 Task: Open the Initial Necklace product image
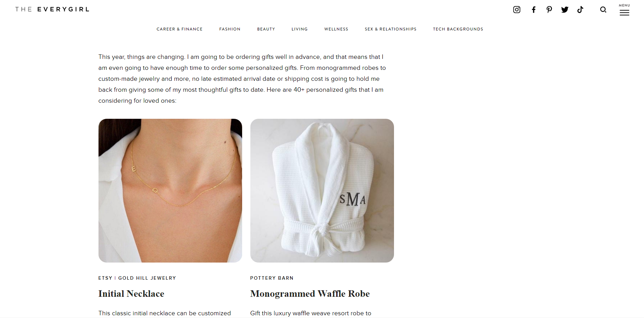170,191
